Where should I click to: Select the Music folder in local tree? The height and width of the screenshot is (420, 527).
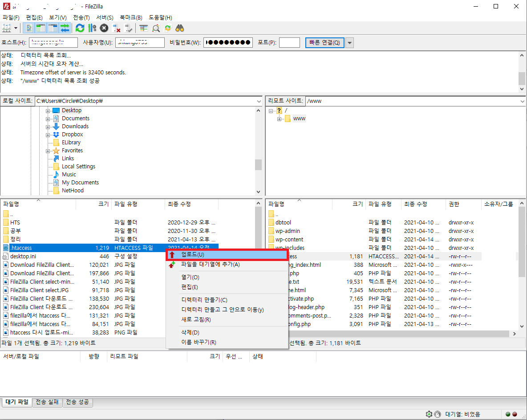pyautogui.click(x=69, y=175)
